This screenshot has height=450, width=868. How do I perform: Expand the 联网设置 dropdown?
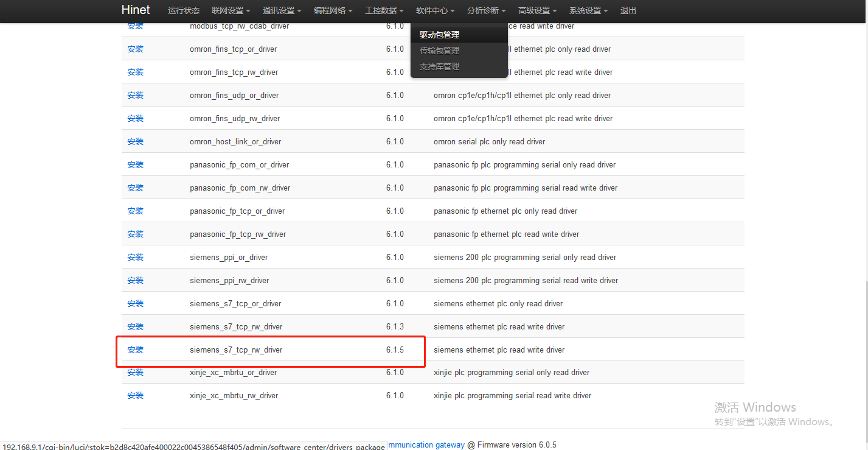(x=231, y=10)
